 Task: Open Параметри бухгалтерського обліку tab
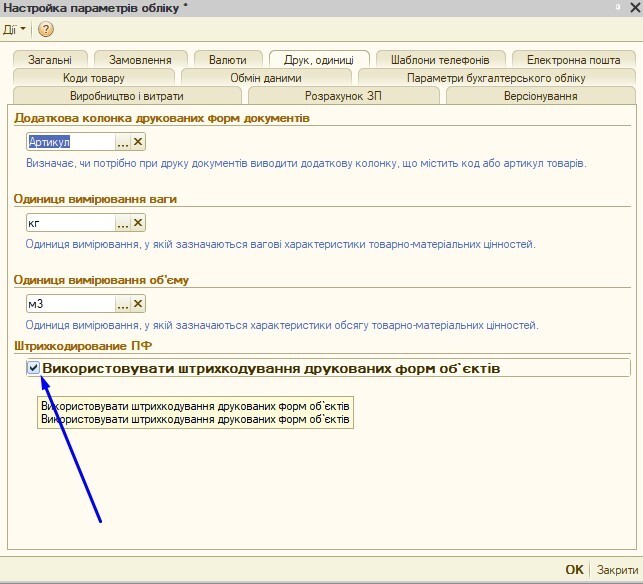(x=496, y=77)
